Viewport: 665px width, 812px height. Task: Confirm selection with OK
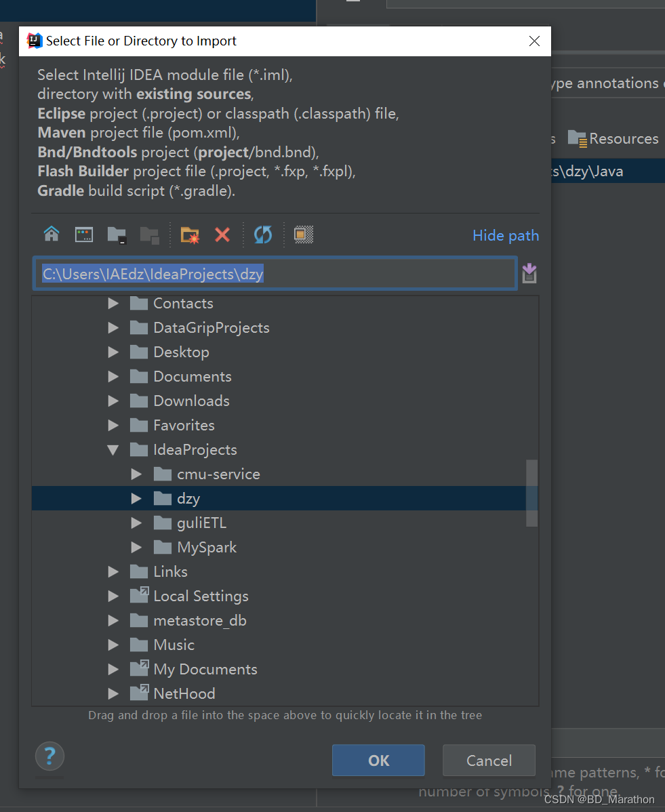(378, 760)
